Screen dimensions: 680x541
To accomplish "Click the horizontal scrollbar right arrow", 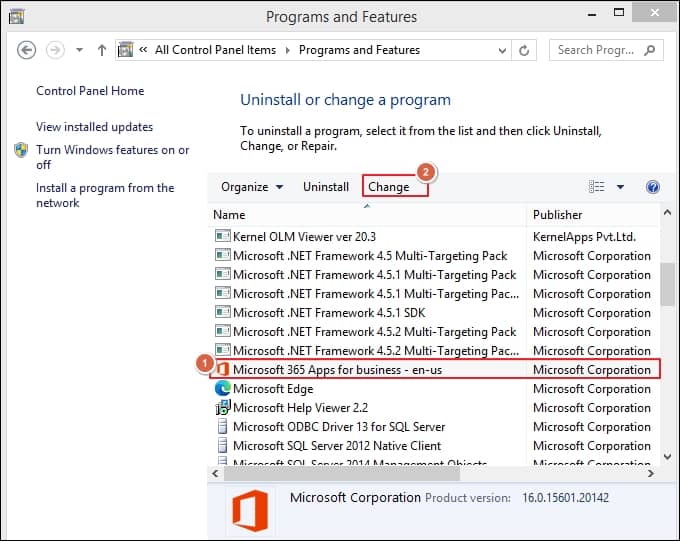I will pos(651,474).
